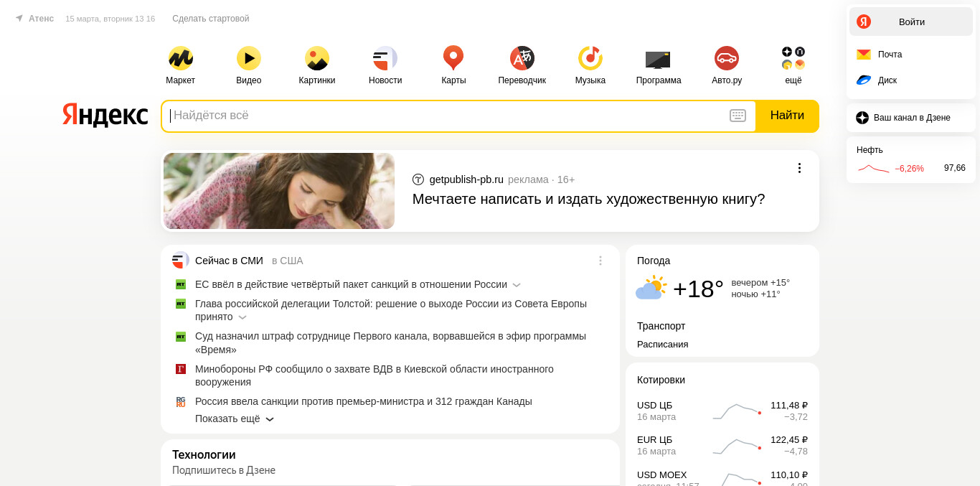This screenshot has height=486, width=980.
Task: Open the ad banner three-dot menu
Action: pyautogui.click(x=799, y=168)
